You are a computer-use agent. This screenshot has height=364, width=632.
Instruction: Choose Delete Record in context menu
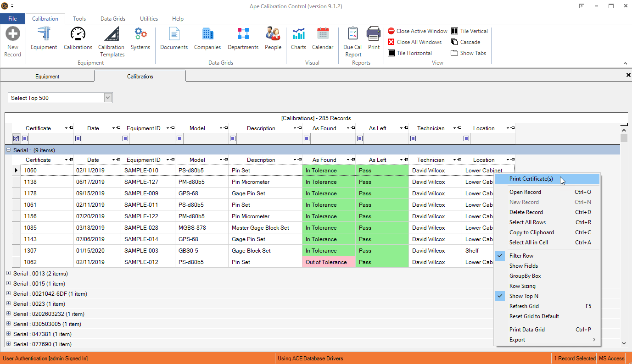(x=547, y=212)
